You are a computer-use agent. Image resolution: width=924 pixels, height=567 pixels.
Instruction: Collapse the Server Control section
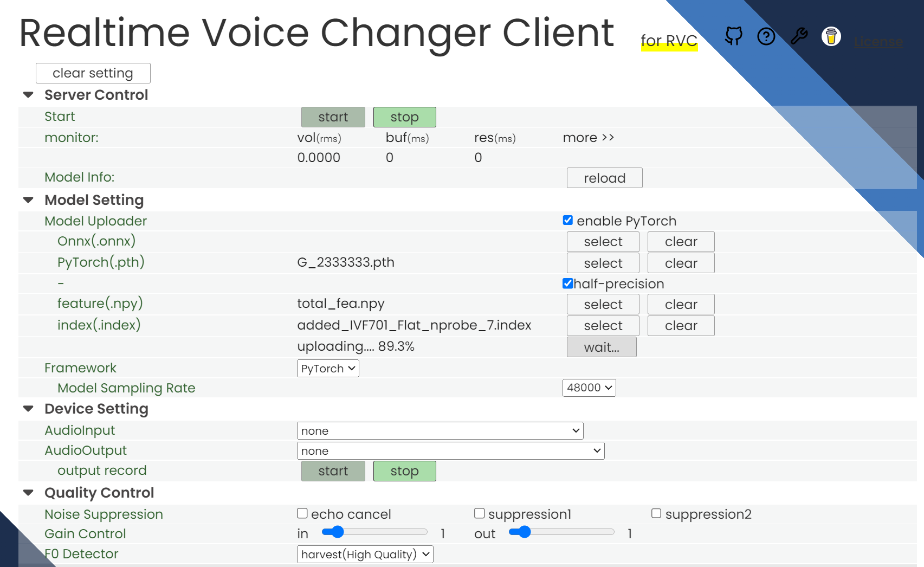pos(29,95)
